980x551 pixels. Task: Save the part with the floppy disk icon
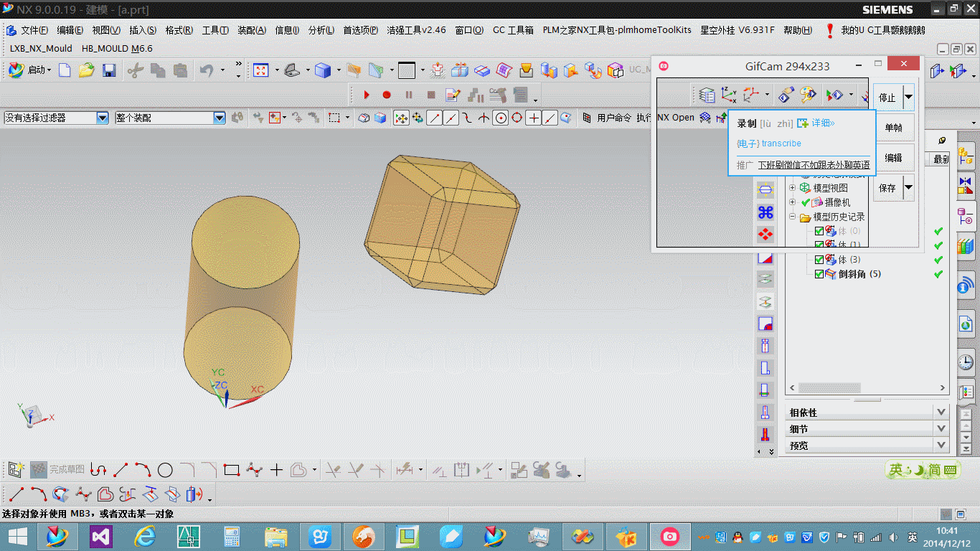109,70
